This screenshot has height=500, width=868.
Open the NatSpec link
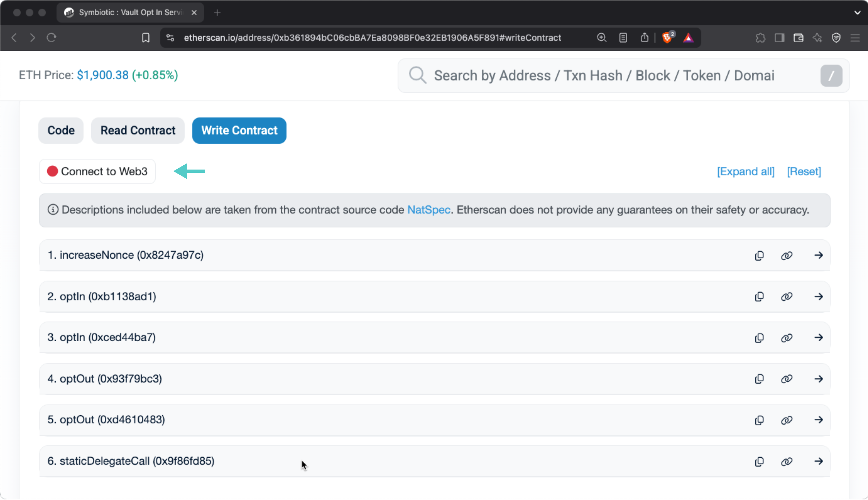tap(429, 210)
